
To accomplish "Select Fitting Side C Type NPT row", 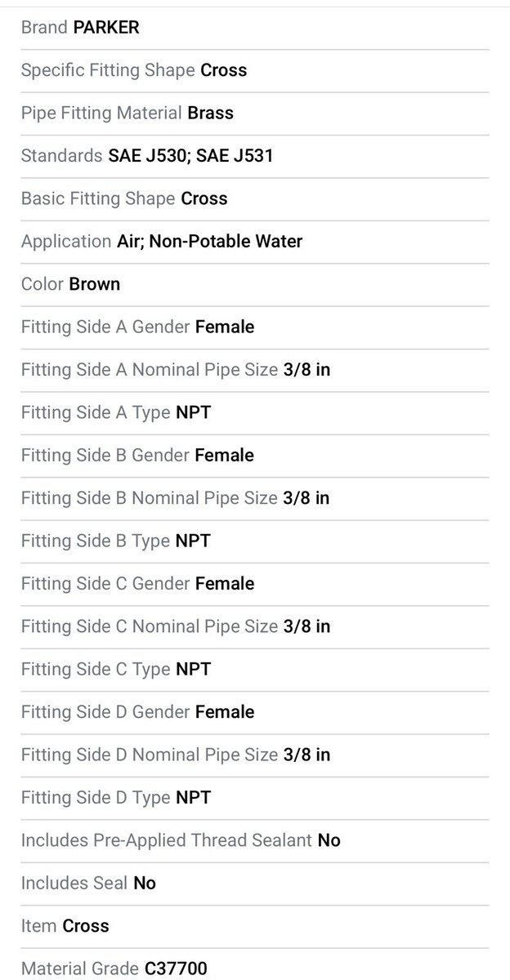I will point(255,670).
